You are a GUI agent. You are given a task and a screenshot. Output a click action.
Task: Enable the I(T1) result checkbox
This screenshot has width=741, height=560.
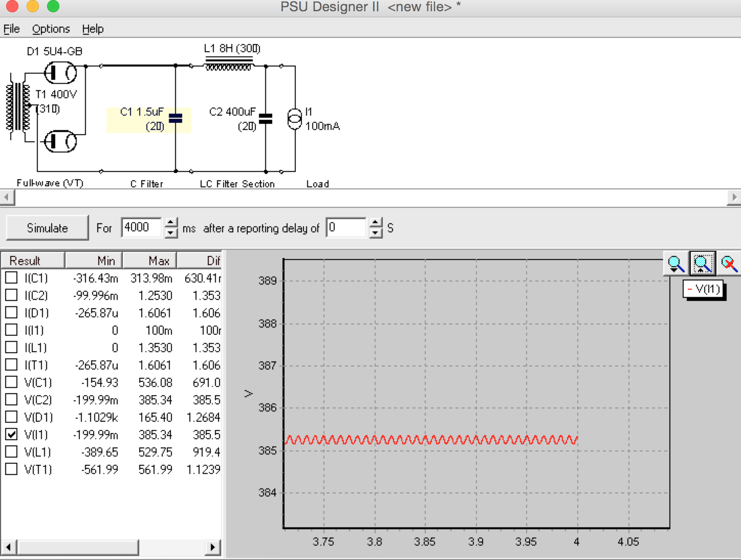(x=11, y=364)
